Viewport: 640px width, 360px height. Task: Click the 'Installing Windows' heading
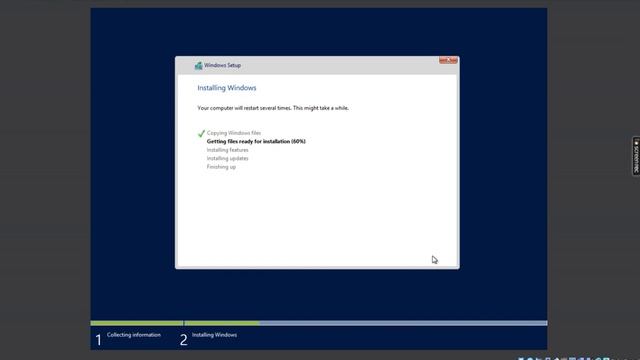[227, 88]
